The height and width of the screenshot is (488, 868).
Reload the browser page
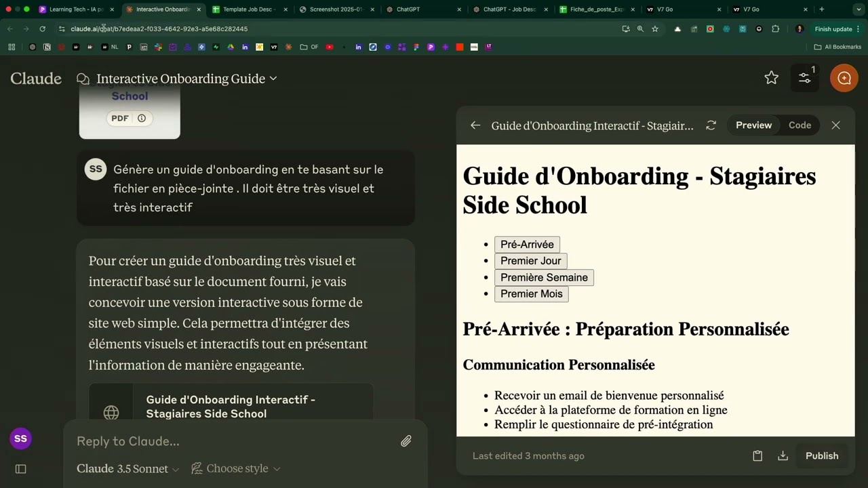[x=42, y=29]
